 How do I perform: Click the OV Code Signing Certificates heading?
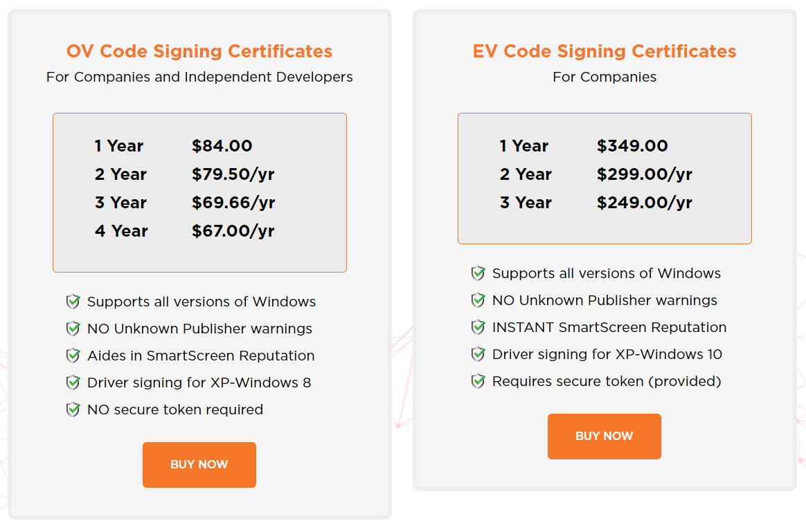199,51
